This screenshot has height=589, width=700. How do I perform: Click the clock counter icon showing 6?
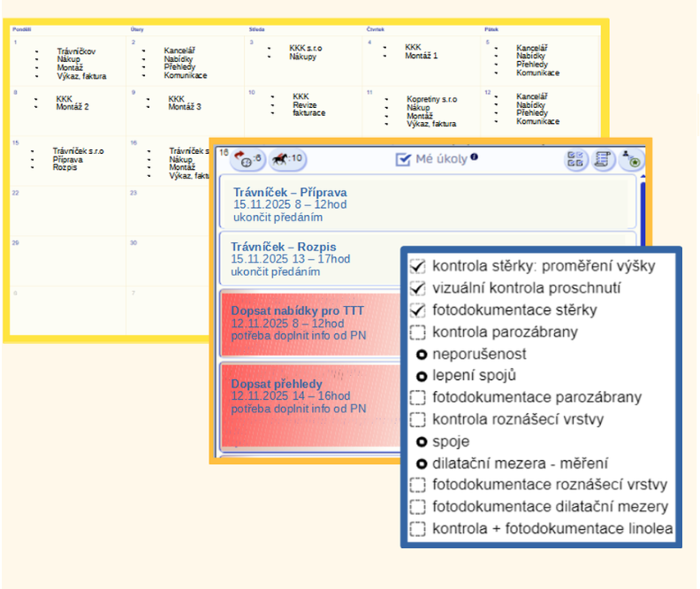pos(247,160)
